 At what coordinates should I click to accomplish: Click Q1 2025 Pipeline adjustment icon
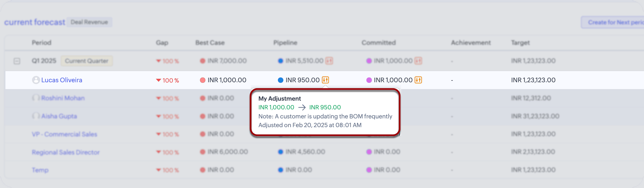pos(329,61)
